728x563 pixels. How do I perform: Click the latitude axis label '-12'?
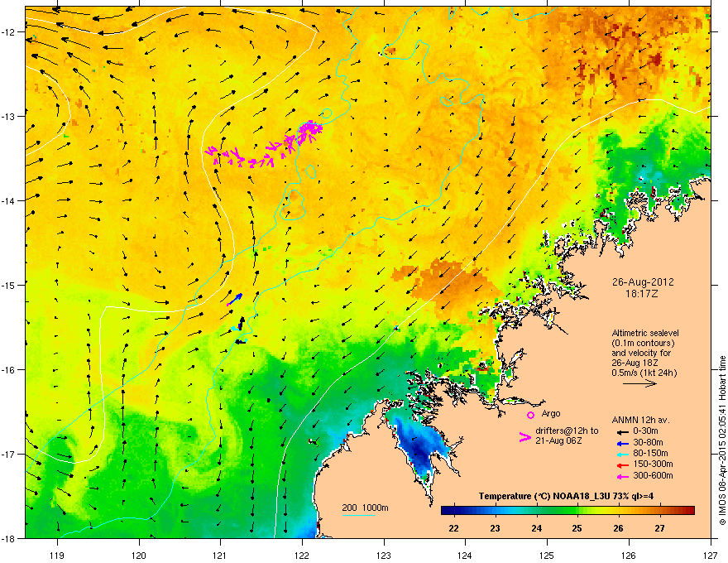pyautogui.click(x=9, y=32)
